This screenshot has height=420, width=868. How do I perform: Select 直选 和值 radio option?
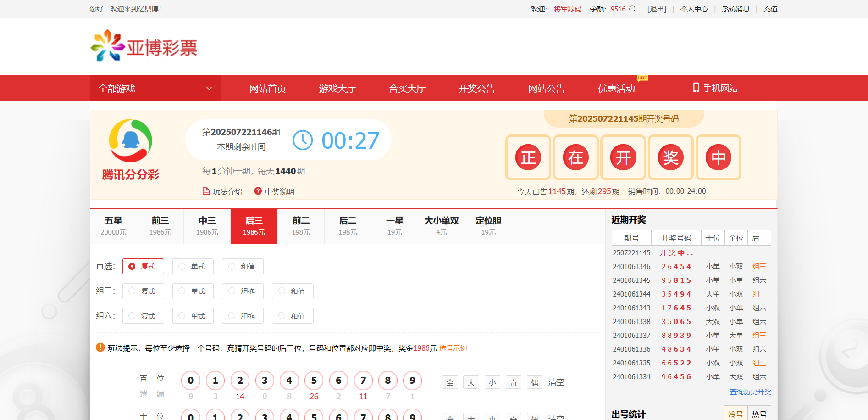tap(243, 267)
